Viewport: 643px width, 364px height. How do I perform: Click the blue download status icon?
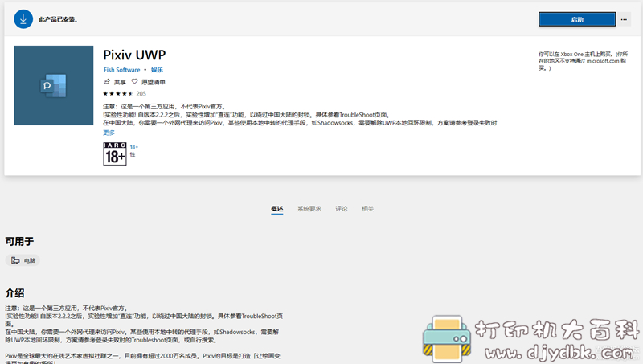[x=23, y=19]
